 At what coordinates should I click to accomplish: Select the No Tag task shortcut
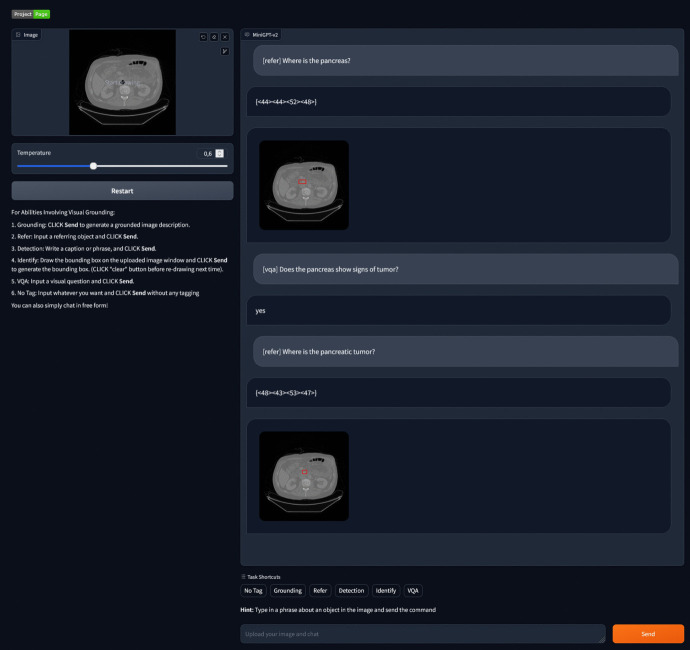point(253,591)
